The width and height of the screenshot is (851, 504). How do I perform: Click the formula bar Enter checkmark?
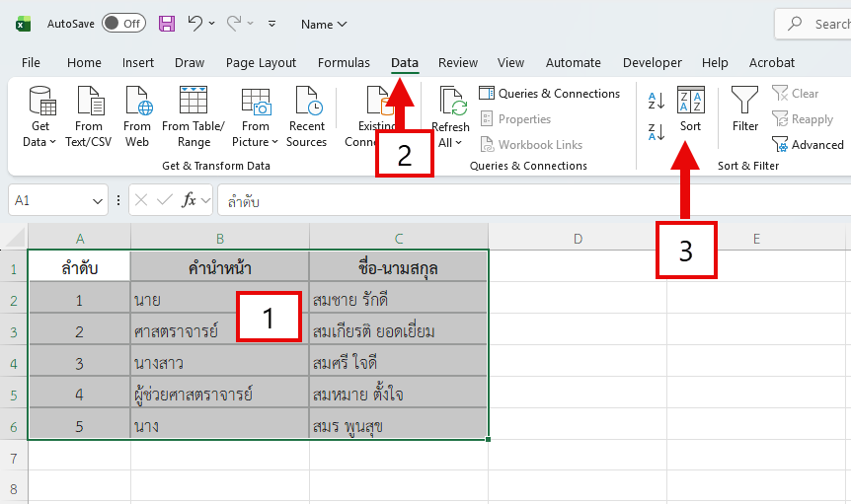[165, 200]
